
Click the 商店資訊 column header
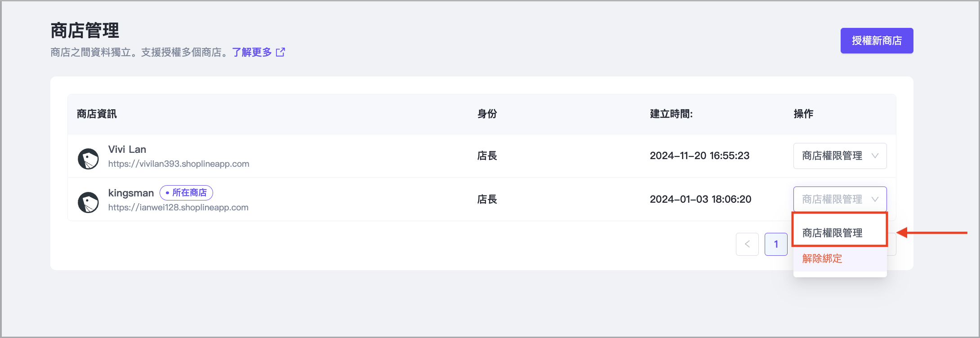(97, 114)
